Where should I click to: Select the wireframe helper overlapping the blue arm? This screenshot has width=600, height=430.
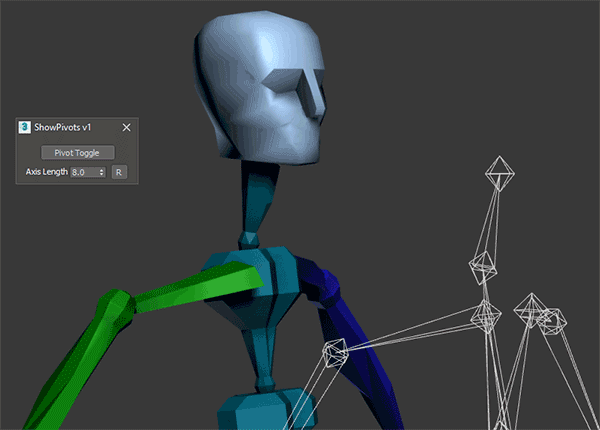click(333, 353)
